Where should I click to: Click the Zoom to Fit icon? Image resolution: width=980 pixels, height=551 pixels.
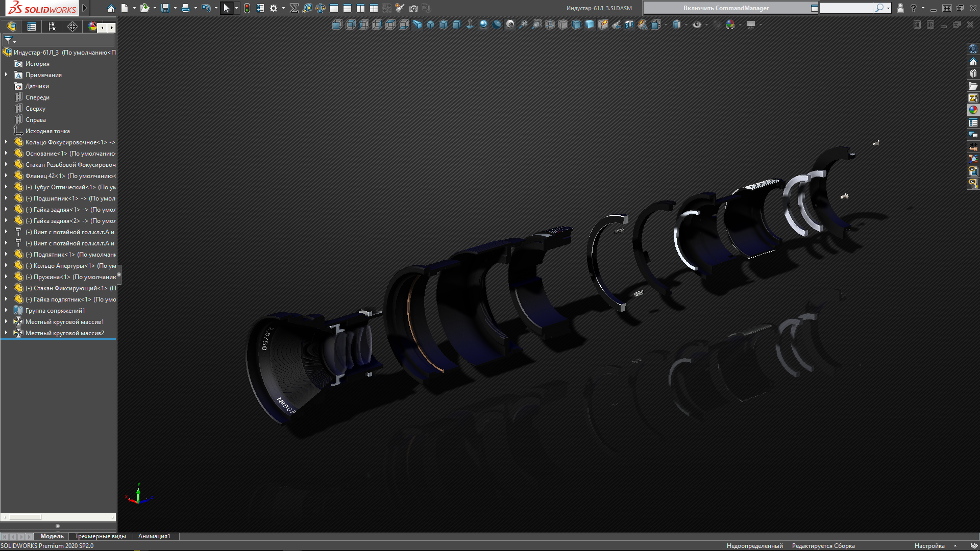point(523,24)
